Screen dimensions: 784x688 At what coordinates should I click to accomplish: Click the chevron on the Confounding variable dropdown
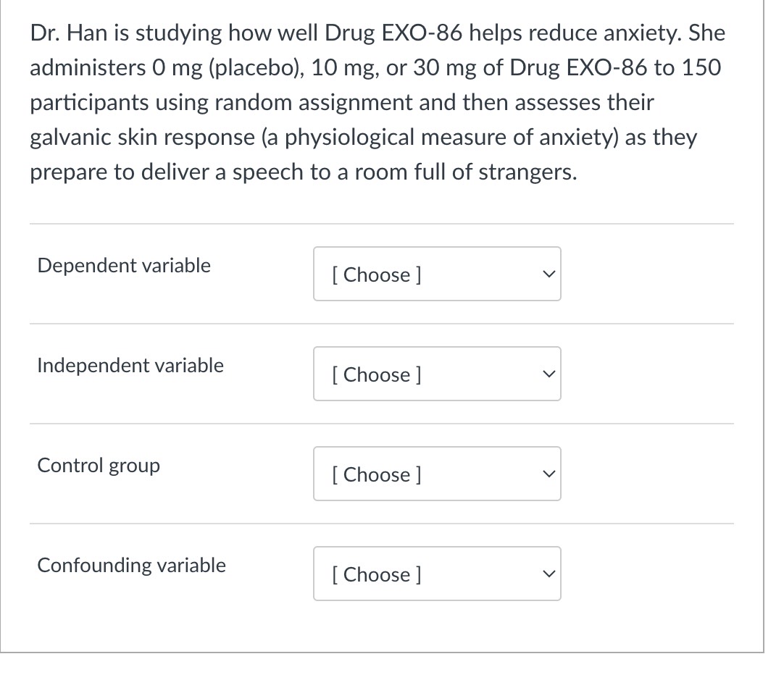549,574
